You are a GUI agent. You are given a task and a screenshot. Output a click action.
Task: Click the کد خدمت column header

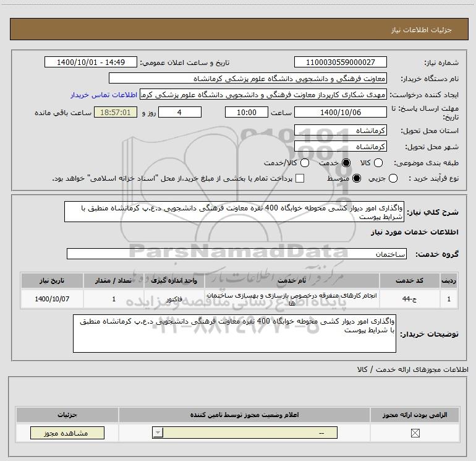click(x=409, y=280)
